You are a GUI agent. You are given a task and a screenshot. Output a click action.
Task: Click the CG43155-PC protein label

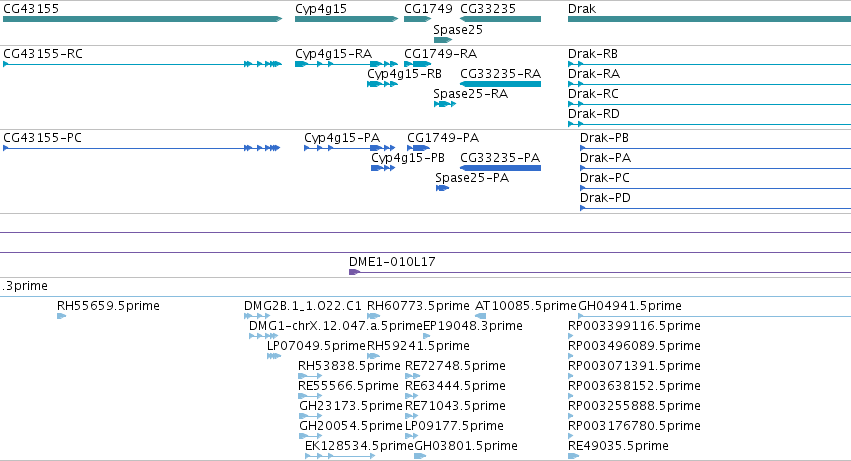42,138
